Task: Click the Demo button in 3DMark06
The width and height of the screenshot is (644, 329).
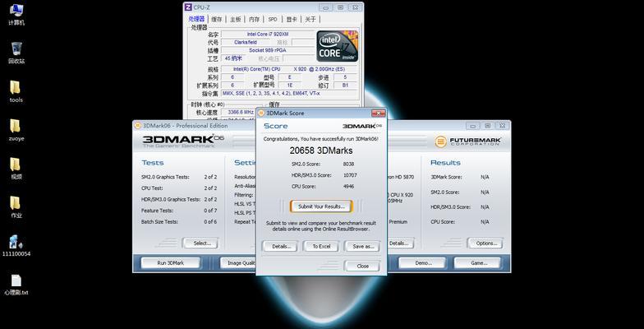Action: tap(423, 263)
